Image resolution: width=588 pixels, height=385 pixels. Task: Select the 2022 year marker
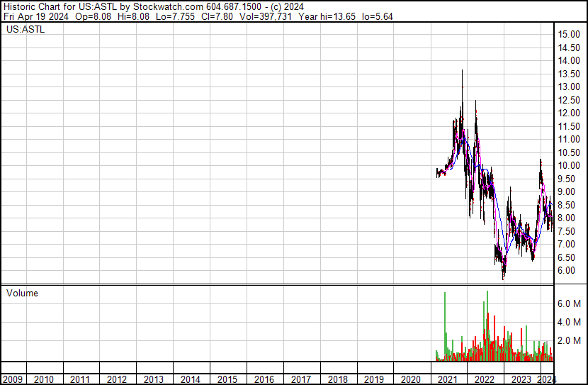[485, 379]
